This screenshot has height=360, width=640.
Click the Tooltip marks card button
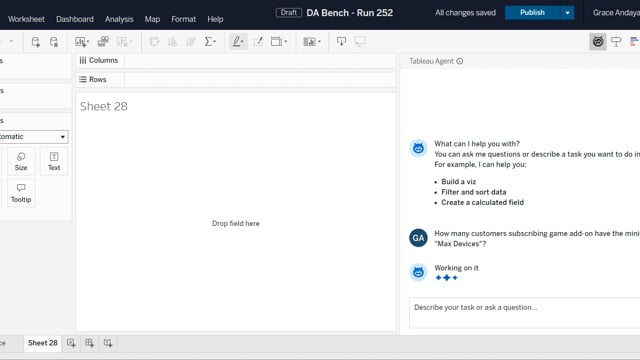[x=21, y=193]
